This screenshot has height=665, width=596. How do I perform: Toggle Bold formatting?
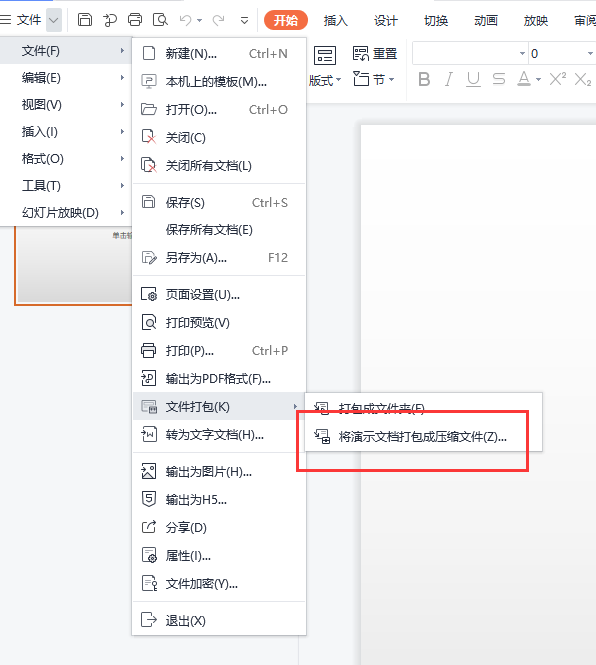point(424,79)
